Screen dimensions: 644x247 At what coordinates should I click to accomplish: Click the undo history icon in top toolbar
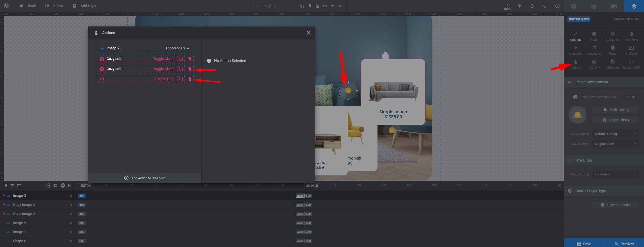[x=532, y=6]
